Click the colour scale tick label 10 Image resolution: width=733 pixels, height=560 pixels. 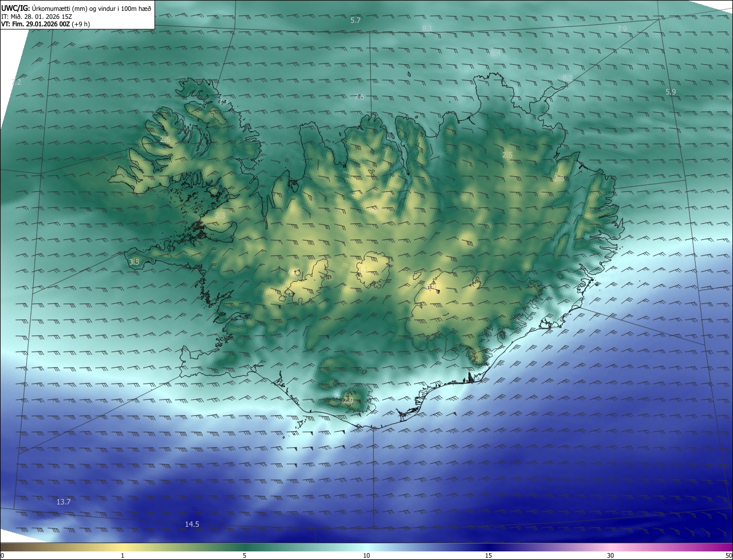click(x=366, y=555)
